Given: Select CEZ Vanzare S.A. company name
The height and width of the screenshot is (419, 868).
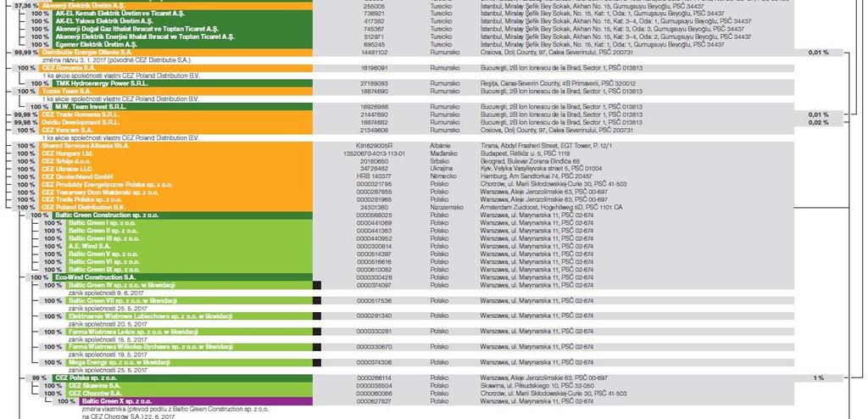Looking at the screenshot, I should click(67, 130).
